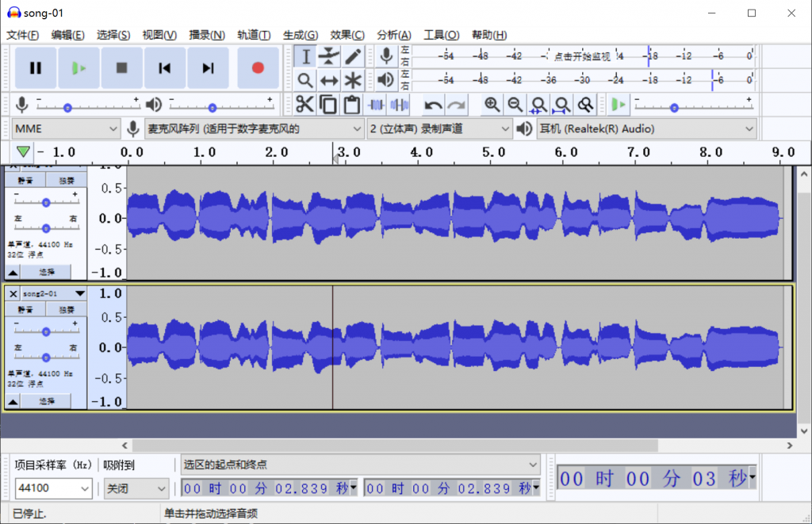Click the Cut scissors icon
Image resolution: width=812 pixels, height=524 pixels.
[x=304, y=105]
